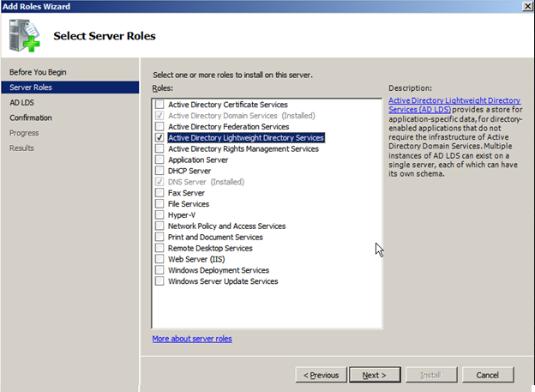Cancel the Add Roles Wizard
Image resolution: width=535 pixels, height=392 pixels.
[x=488, y=375]
